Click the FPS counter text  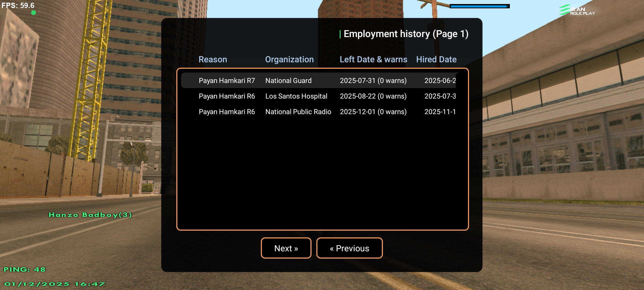(18, 5)
